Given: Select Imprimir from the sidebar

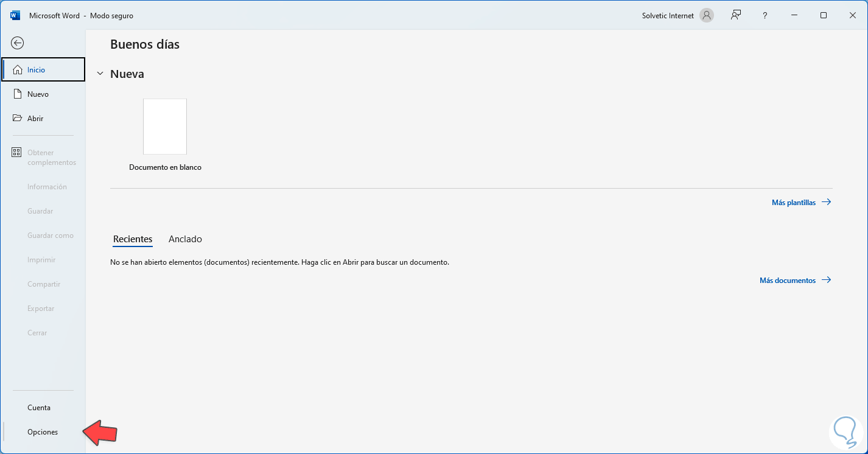Looking at the screenshot, I should [x=41, y=259].
